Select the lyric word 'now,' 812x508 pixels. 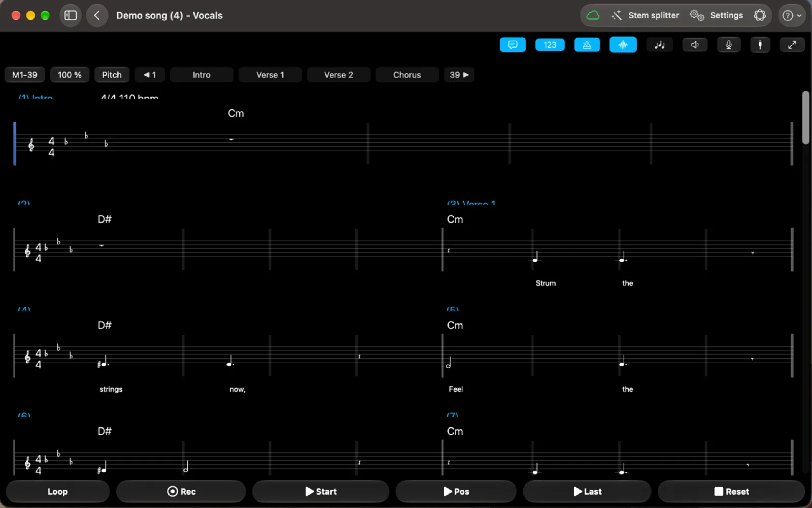pos(238,389)
